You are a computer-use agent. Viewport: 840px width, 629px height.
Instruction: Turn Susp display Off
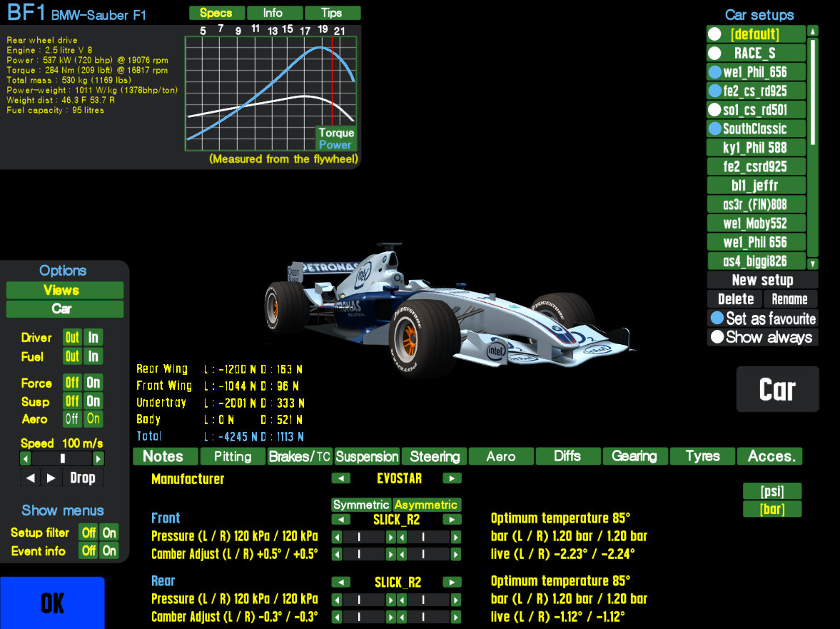click(72, 401)
